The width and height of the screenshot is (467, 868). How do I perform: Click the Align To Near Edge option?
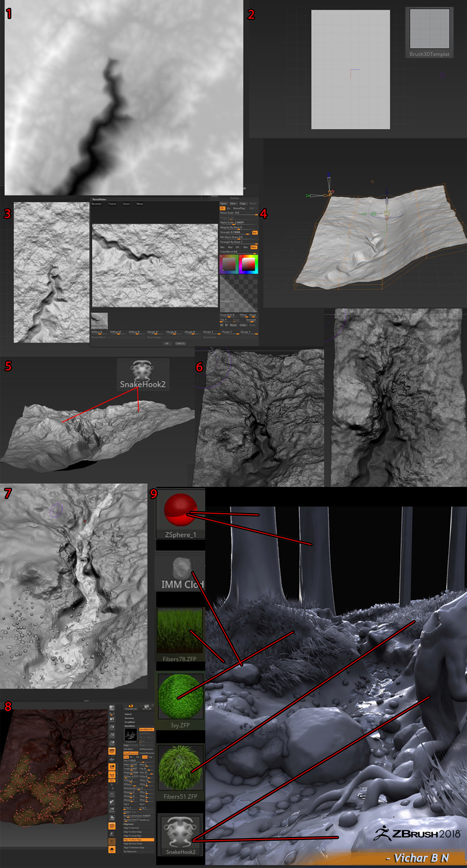point(139,840)
